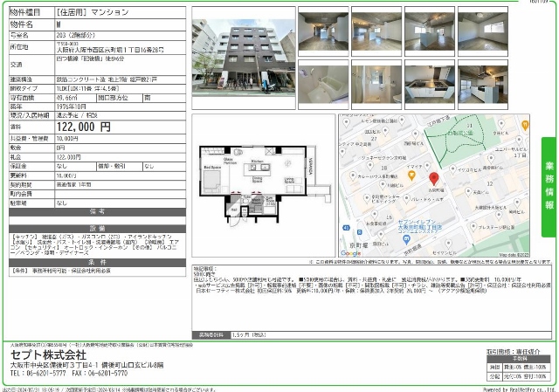Image resolution: width=559 pixels, height=392 pixels.
Task: Open the empty room photo with ceiling lamp
Action: tap(483, 31)
